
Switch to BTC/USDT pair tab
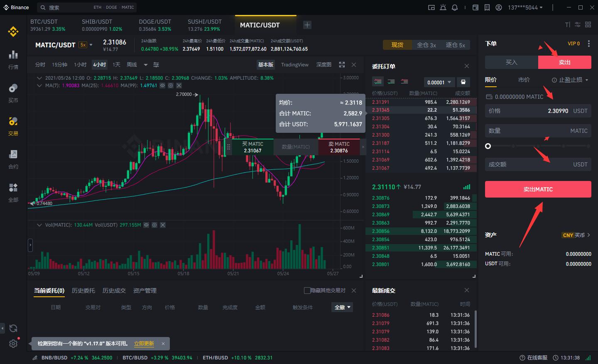48,25
